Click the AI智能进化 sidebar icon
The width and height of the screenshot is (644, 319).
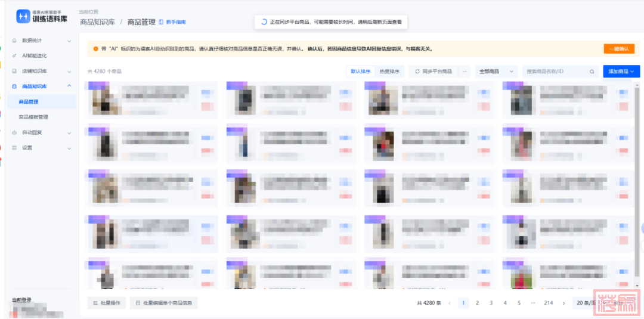pos(15,55)
